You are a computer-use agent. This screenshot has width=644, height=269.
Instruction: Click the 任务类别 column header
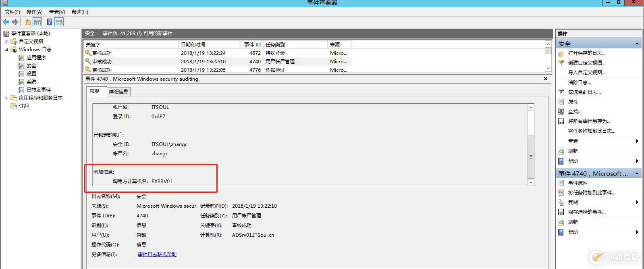[x=295, y=45]
